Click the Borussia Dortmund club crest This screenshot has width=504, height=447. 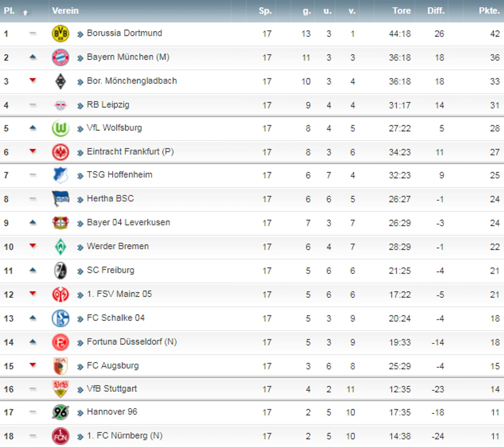point(60,34)
